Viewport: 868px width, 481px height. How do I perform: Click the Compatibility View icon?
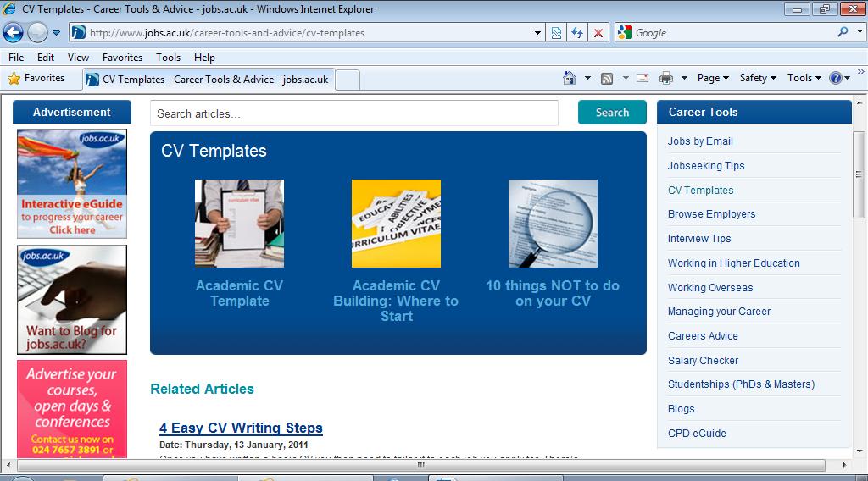(x=556, y=33)
